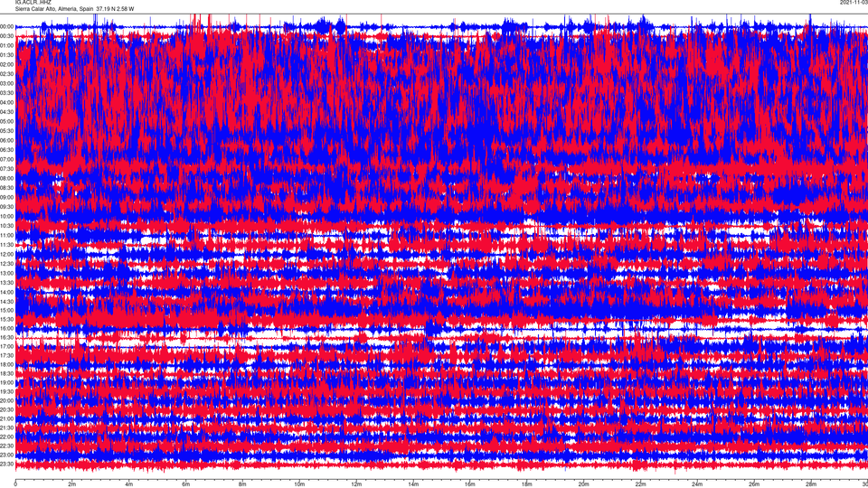Select the 21:00 trace time label
Image resolution: width=868 pixels, height=488 pixels.
coord(6,418)
